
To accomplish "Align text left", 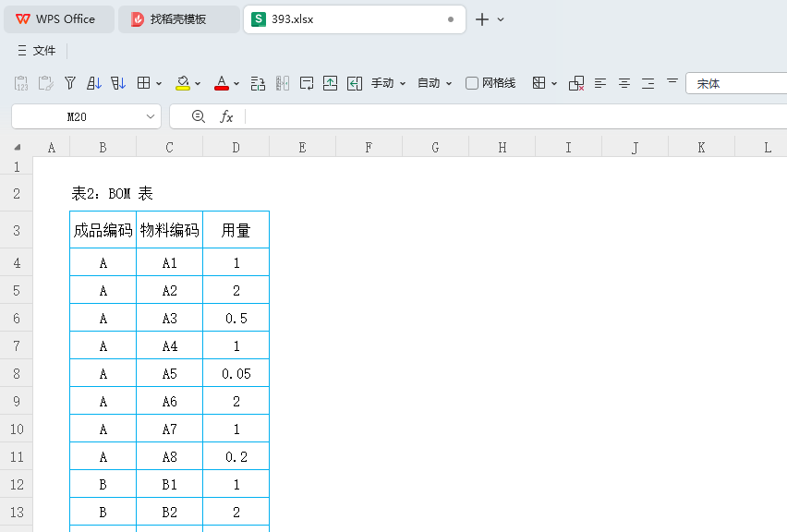I will 600,83.
